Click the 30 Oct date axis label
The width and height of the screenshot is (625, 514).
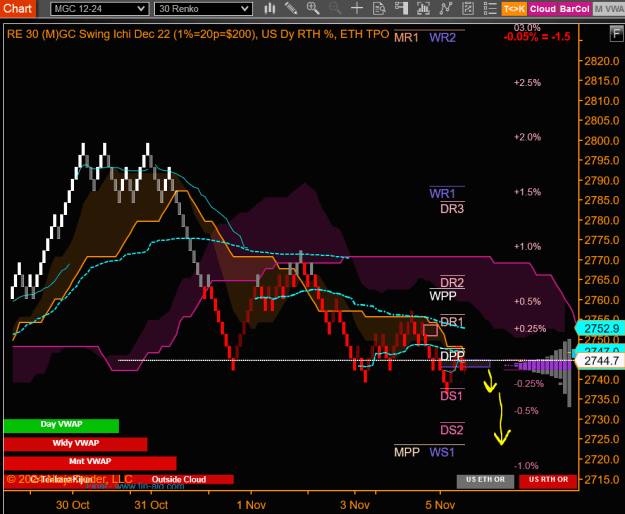[x=73, y=505]
